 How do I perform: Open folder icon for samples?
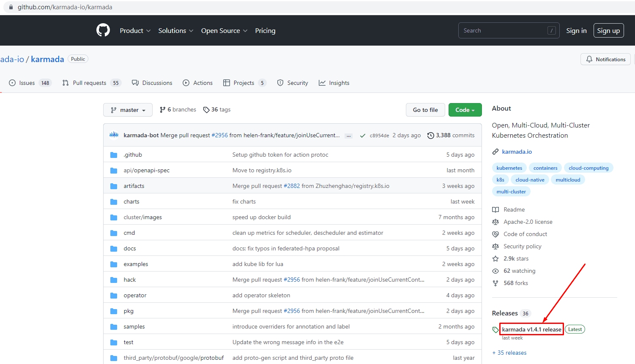click(114, 327)
